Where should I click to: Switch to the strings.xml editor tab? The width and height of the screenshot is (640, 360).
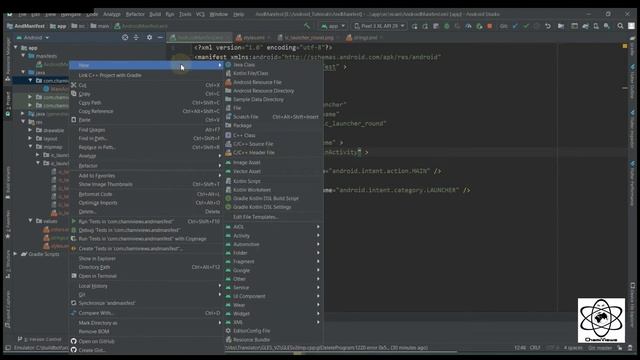point(365,38)
